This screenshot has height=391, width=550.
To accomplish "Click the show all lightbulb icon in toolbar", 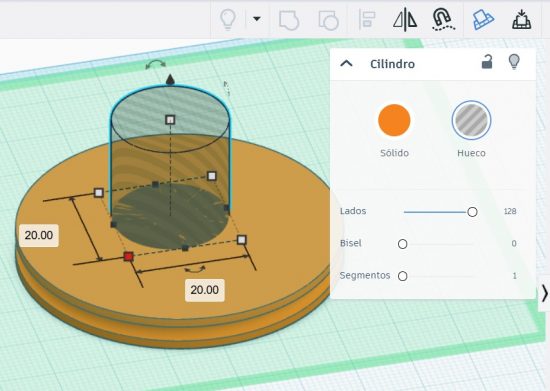I will coord(228,19).
